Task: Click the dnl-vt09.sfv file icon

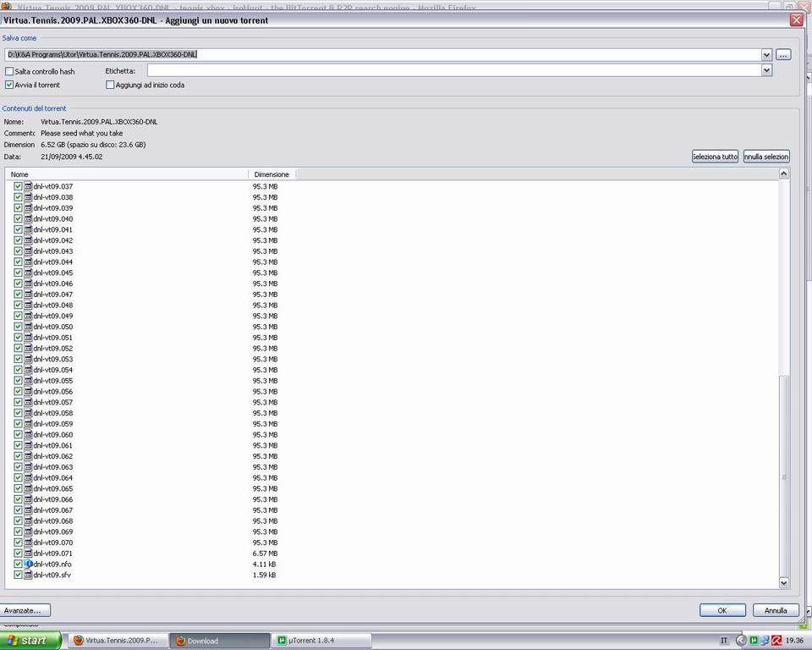Action: pyautogui.click(x=28, y=575)
